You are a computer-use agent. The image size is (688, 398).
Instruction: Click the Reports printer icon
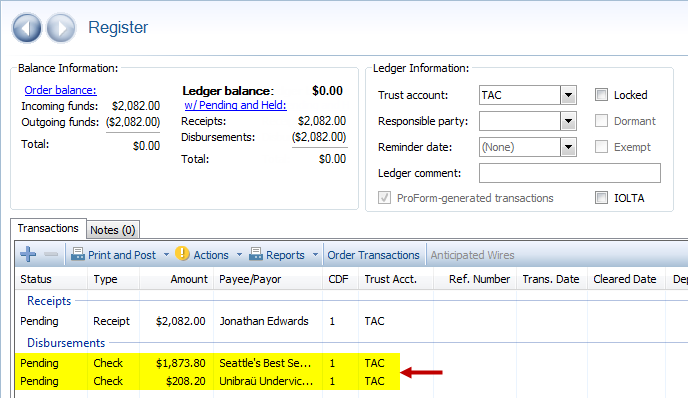click(256, 254)
